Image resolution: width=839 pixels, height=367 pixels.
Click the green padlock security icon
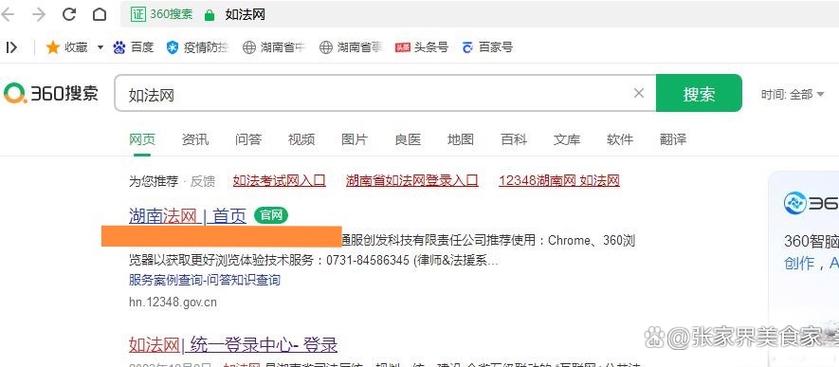click(x=209, y=15)
